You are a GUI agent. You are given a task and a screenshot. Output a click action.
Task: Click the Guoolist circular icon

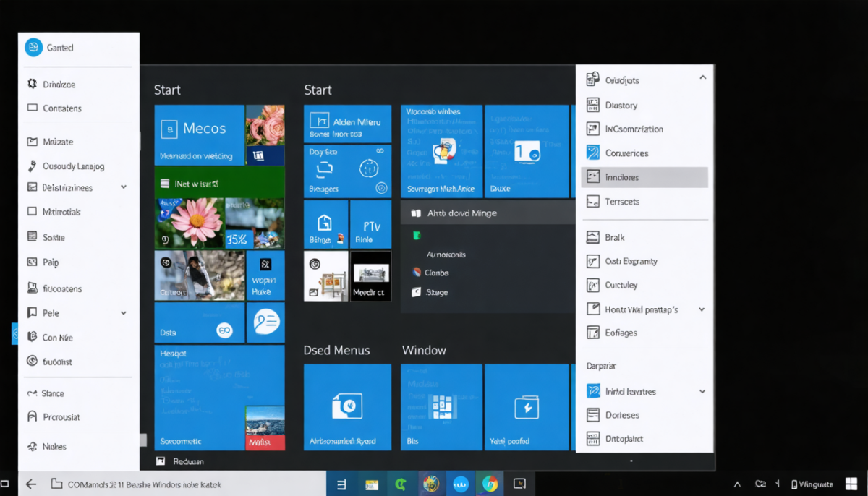pyautogui.click(x=32, y=361)
